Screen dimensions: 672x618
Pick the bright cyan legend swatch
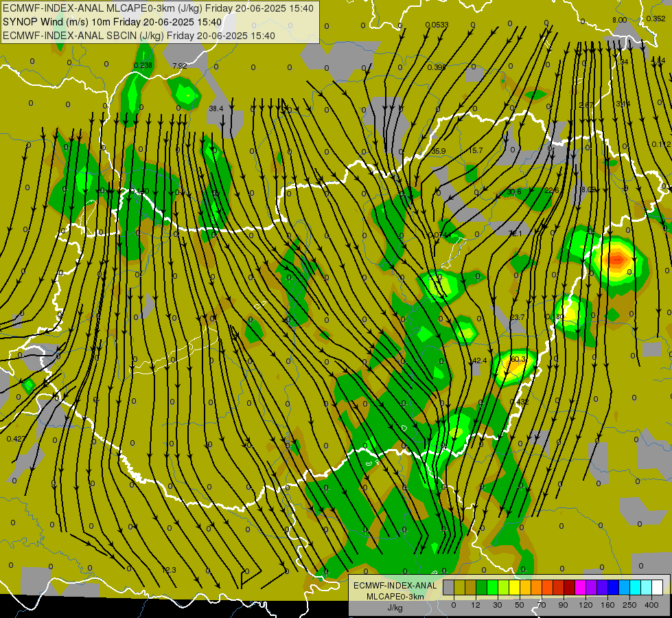636,587
